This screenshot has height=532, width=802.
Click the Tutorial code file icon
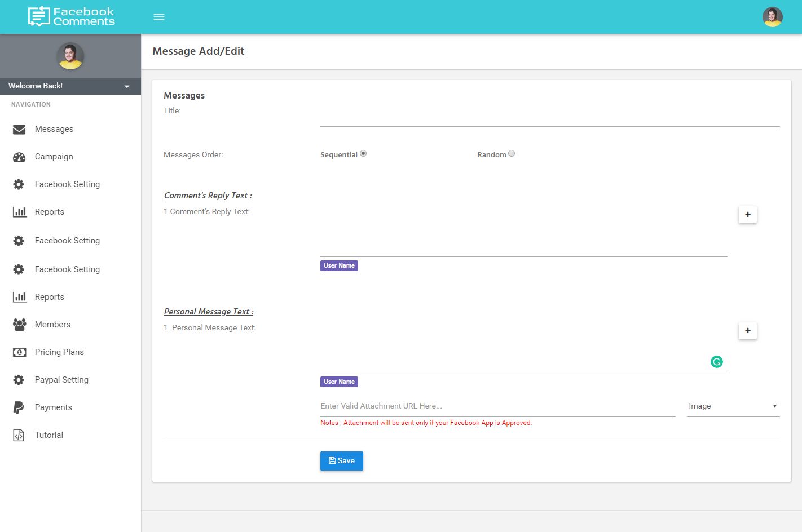[x=19, y=435]
